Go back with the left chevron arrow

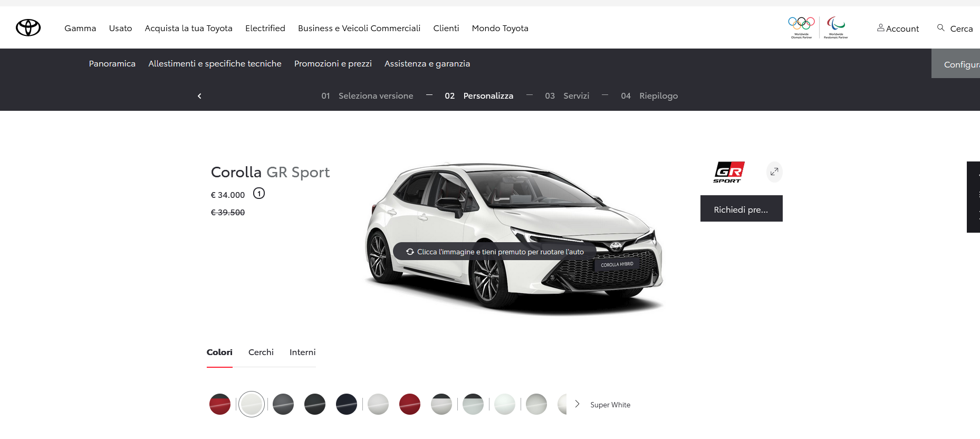[199, 96]
